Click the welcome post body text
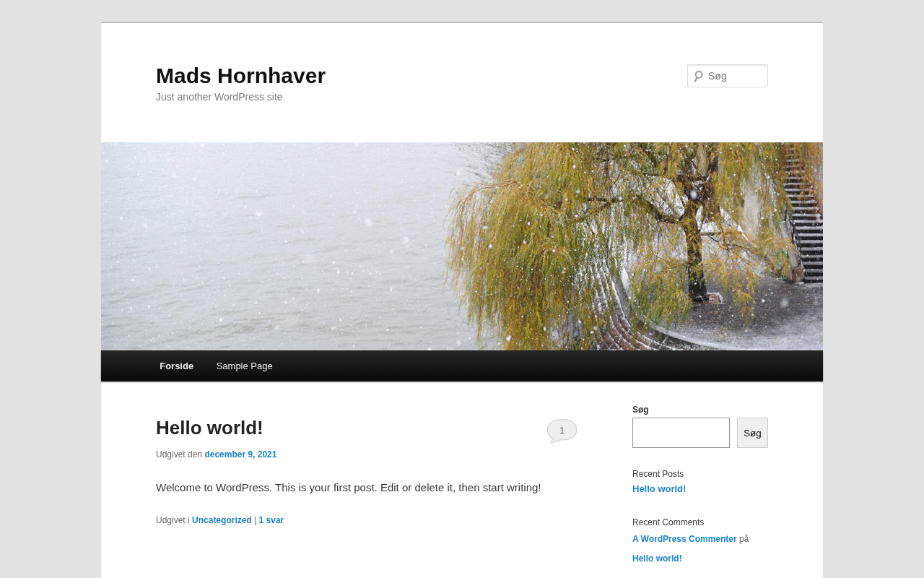The width and height of the screenshot is (924, 578). click(x=348, y=488)
